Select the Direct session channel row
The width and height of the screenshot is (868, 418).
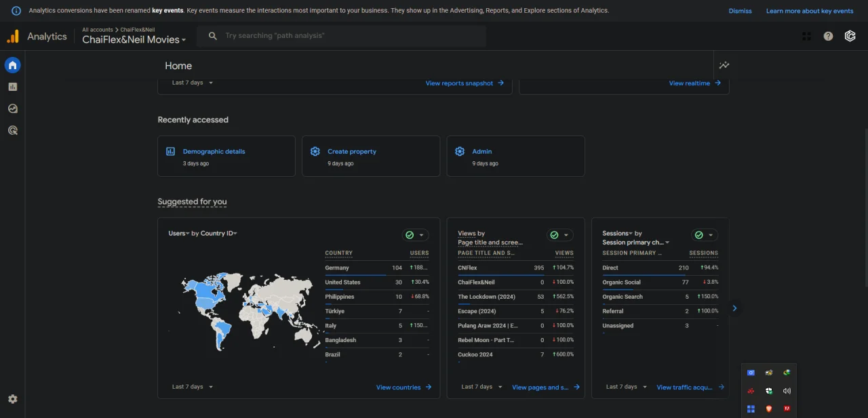[x=660, y=268]
